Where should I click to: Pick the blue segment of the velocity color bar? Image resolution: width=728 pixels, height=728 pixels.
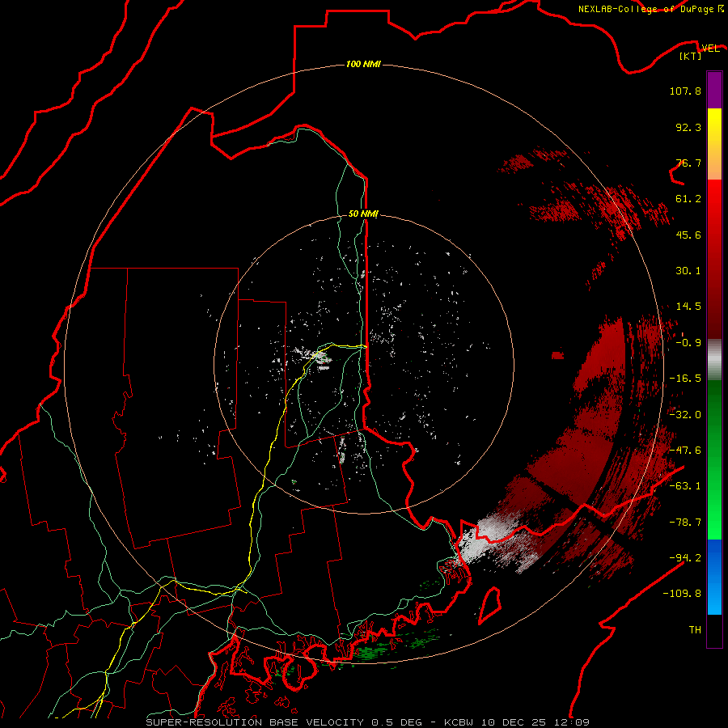(x=714, y=577)
